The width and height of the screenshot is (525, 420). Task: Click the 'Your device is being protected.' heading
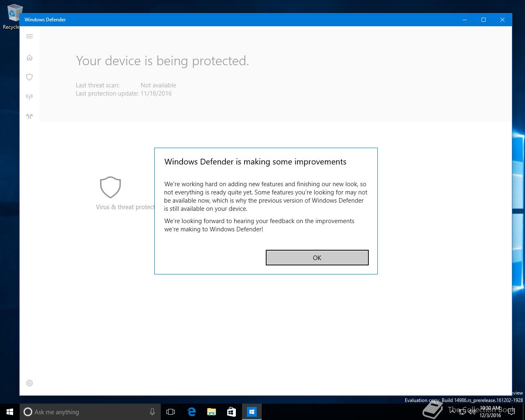point(162,61)
